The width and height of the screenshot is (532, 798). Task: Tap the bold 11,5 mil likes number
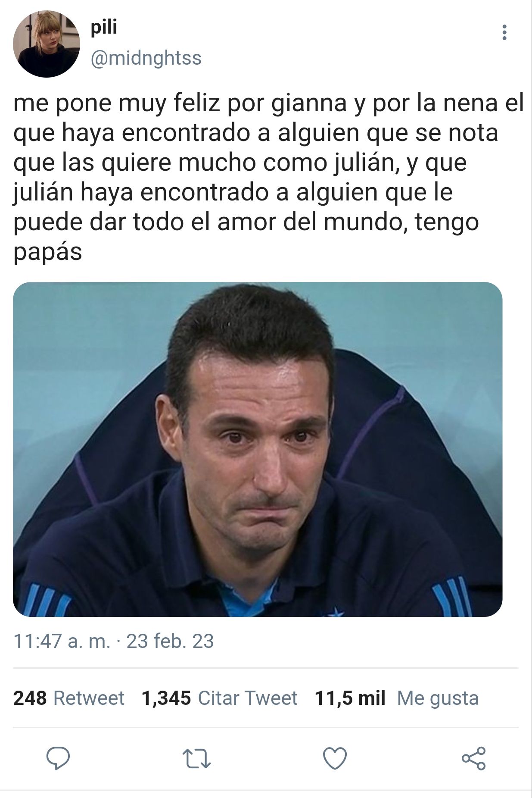(x=350, y=698)
